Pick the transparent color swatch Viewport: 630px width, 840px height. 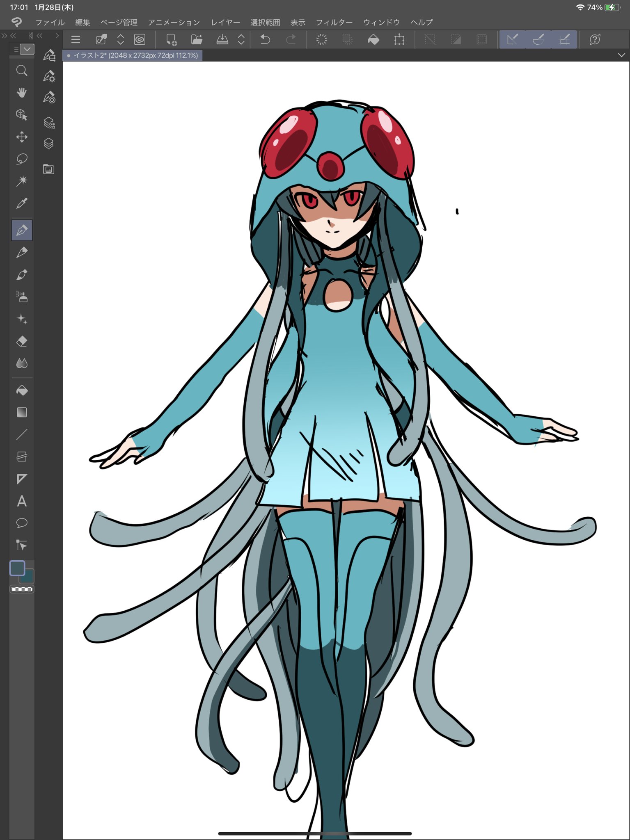[22, 589]
